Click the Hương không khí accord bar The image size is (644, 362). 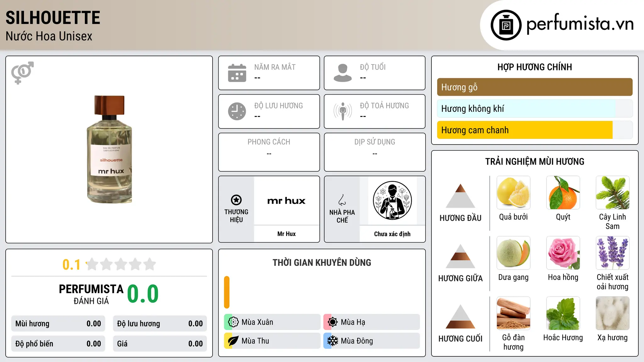point(535,108)
